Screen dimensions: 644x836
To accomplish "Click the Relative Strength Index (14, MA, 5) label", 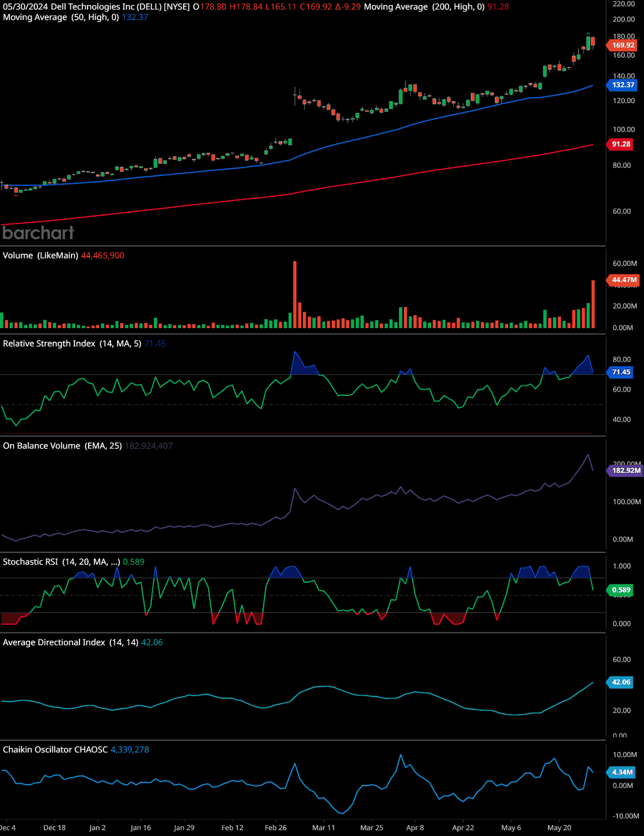I will [72, 344].
